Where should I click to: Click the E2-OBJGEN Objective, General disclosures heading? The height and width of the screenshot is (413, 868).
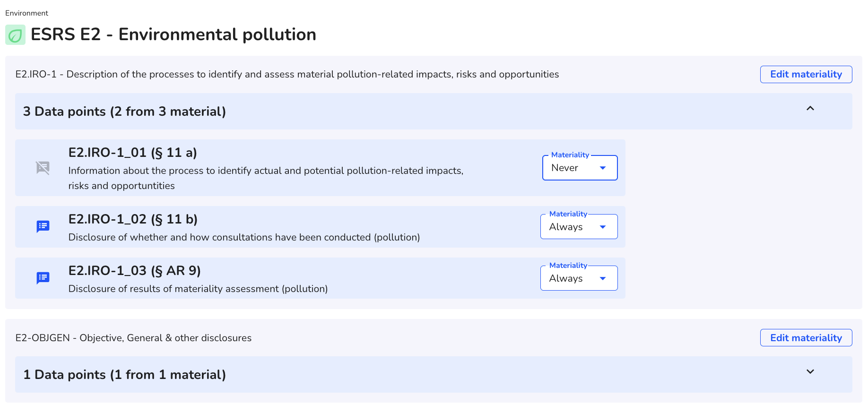pyautogui.click(x=133, y=338)
